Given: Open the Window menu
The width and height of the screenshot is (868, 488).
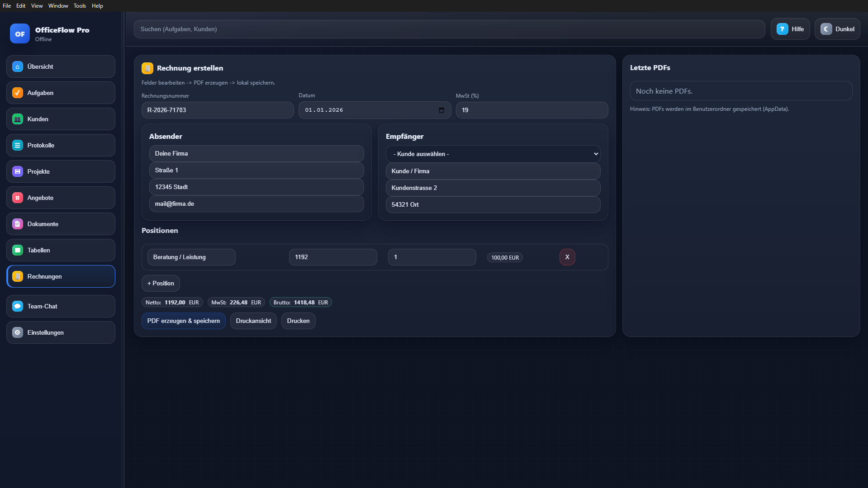Looking at the screenshot, I should [x=58, y=6].
